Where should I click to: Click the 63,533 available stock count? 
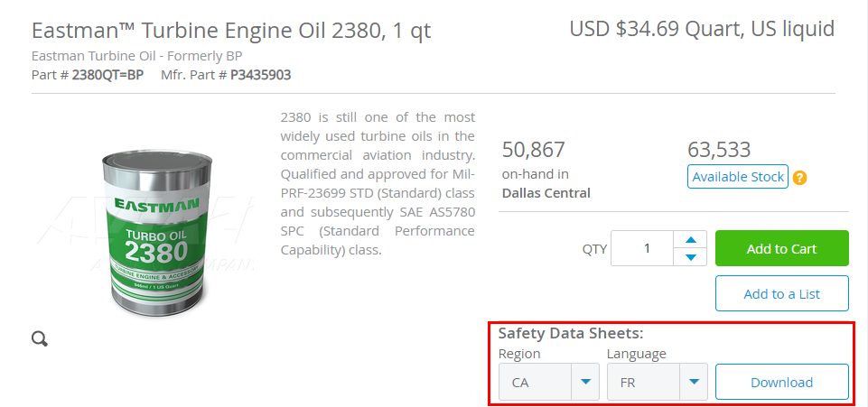(719, 150)
